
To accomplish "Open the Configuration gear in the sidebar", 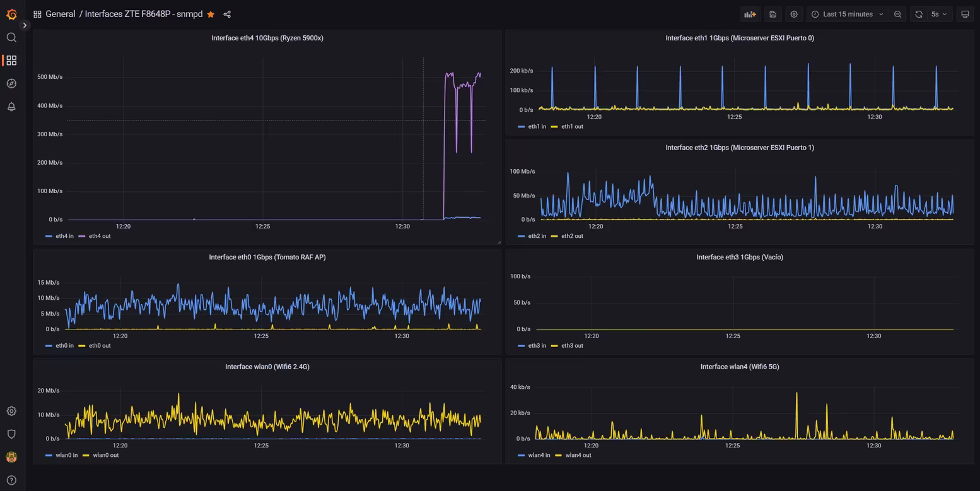I will [x=11, y=411].
